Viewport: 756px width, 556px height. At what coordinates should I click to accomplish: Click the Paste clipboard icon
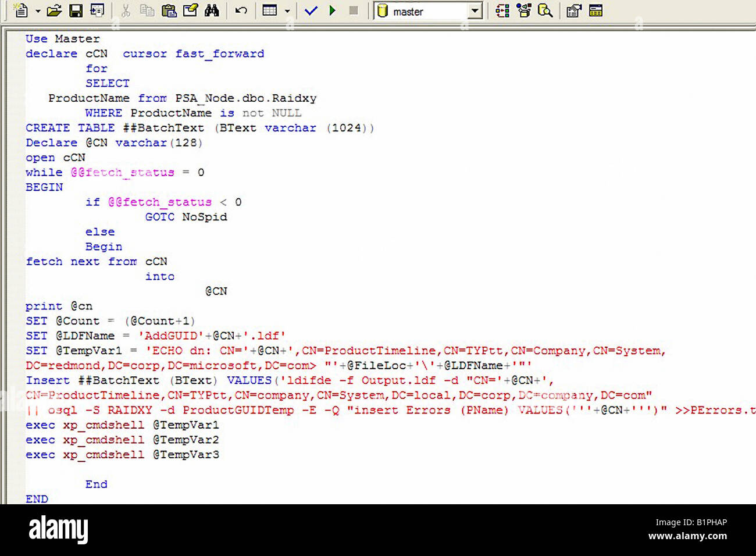pyautogui.click(x=169, y=10)
